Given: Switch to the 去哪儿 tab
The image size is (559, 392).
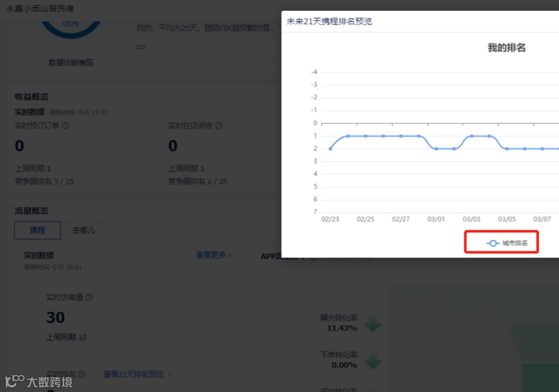Looking at the screenshot, I should coord(84,230).
